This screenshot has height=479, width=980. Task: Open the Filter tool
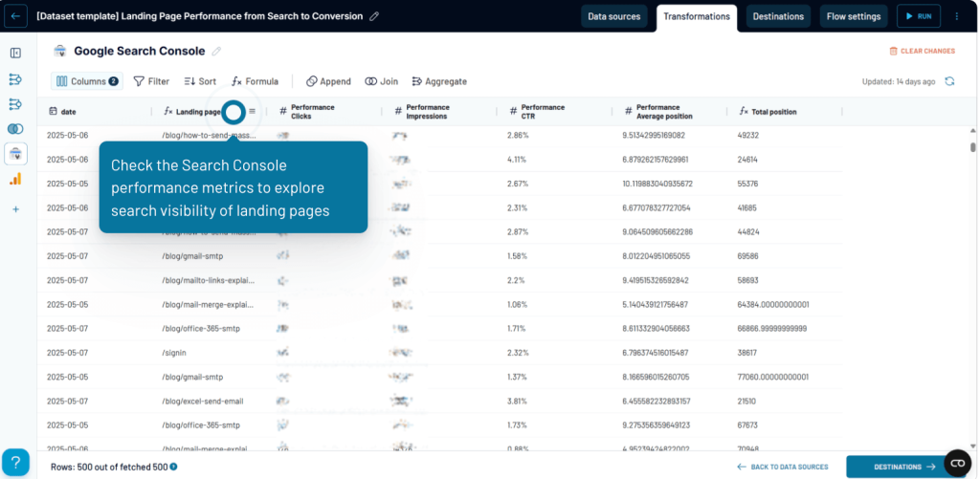point(151,81)
